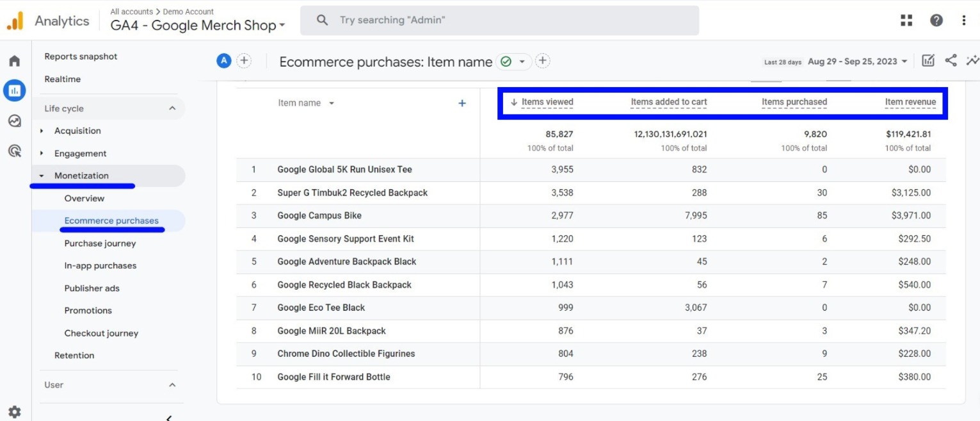Expand the Acquisition section
The width and height of the screenshot is (980, 421).
(x=42, y=131)
